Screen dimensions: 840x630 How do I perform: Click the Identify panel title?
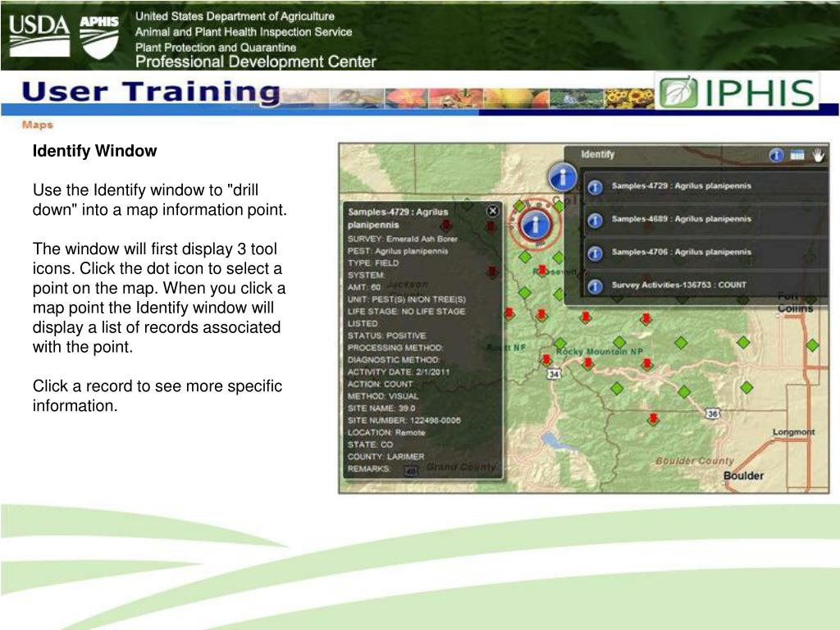(597, 154)
